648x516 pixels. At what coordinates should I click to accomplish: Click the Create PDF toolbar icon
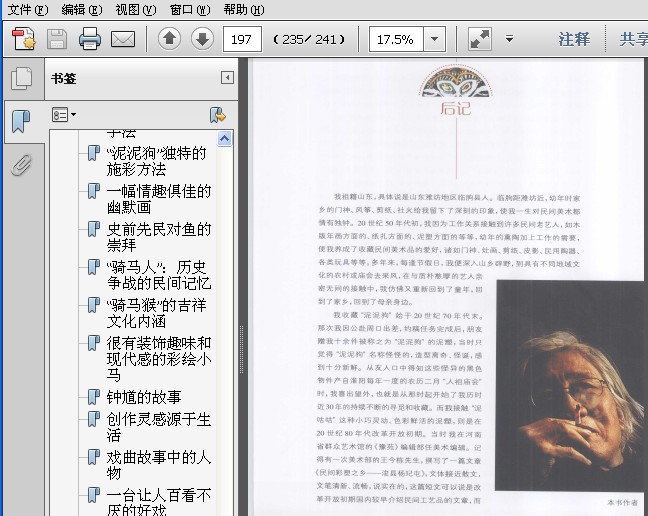pyautogui.click(x=24, y=39)
